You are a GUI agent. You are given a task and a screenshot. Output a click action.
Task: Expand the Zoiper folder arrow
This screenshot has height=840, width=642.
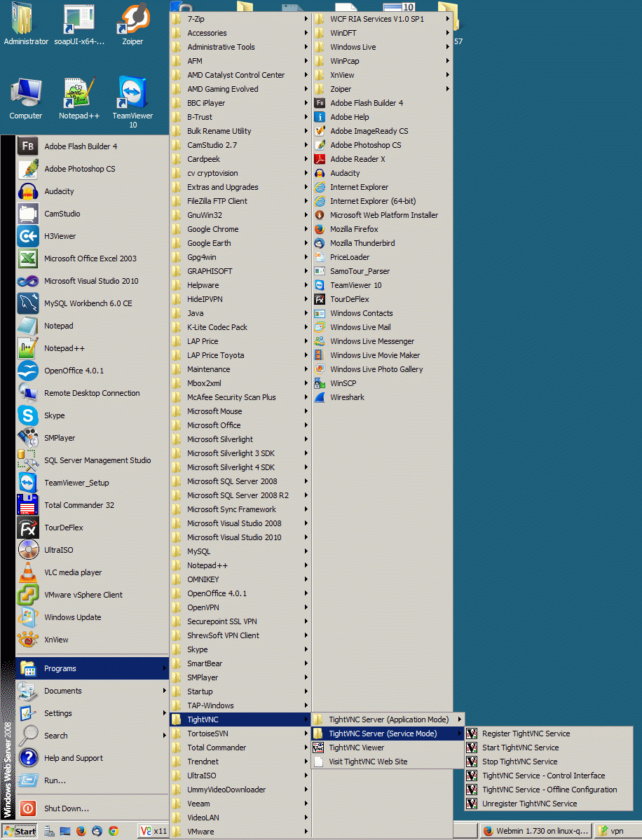[447, 89]
